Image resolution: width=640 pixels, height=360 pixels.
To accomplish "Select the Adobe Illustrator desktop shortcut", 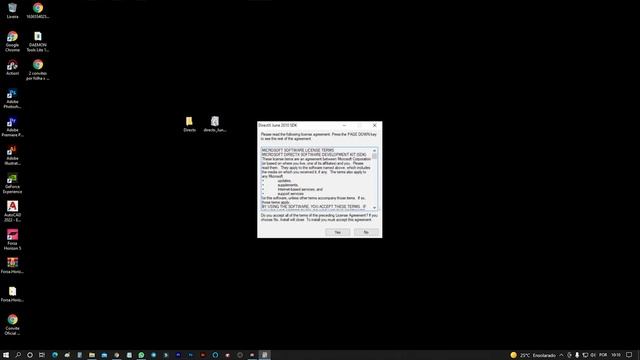I will 12,155.
